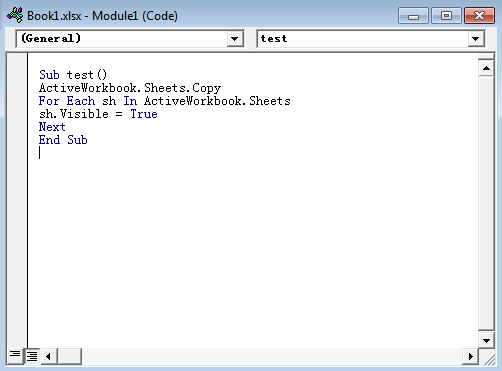Screen dimensions: 502x371
Task: Click the horizontal scrollbar left arrow
Action: coord(49,356)
